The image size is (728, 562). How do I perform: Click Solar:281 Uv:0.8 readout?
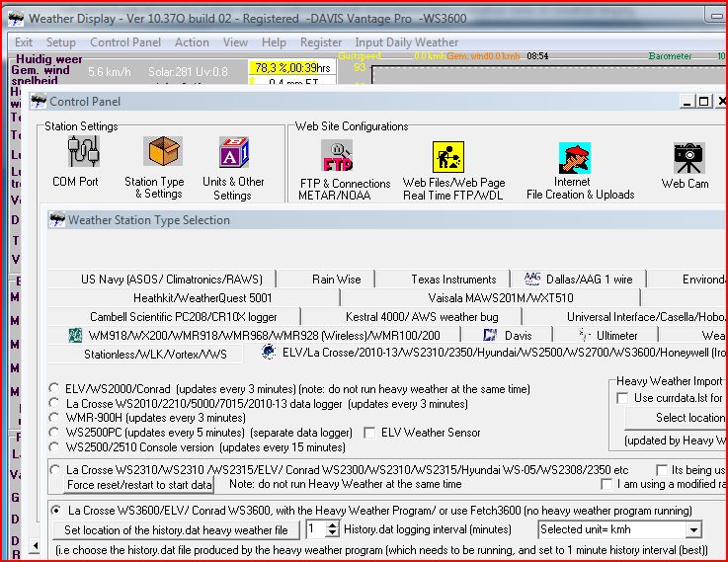188,72
